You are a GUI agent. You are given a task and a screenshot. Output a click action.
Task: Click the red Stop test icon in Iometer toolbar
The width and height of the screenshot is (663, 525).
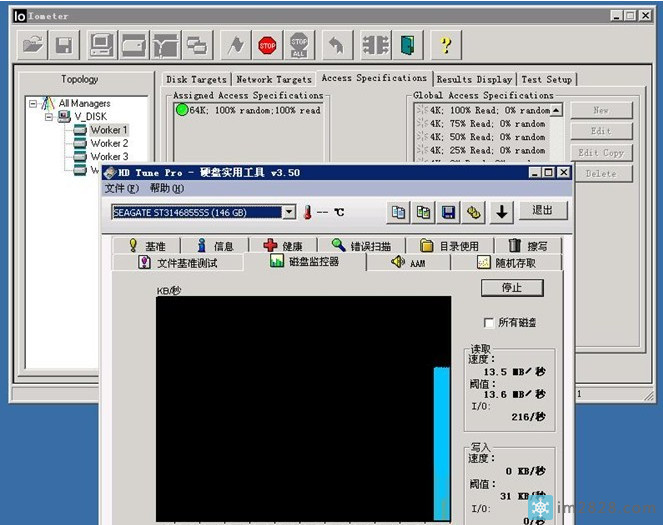pos(267,45)
